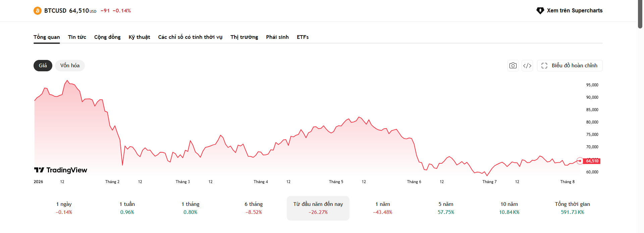
Task: Click the camera snapshot icon
Action: point(513,66)
